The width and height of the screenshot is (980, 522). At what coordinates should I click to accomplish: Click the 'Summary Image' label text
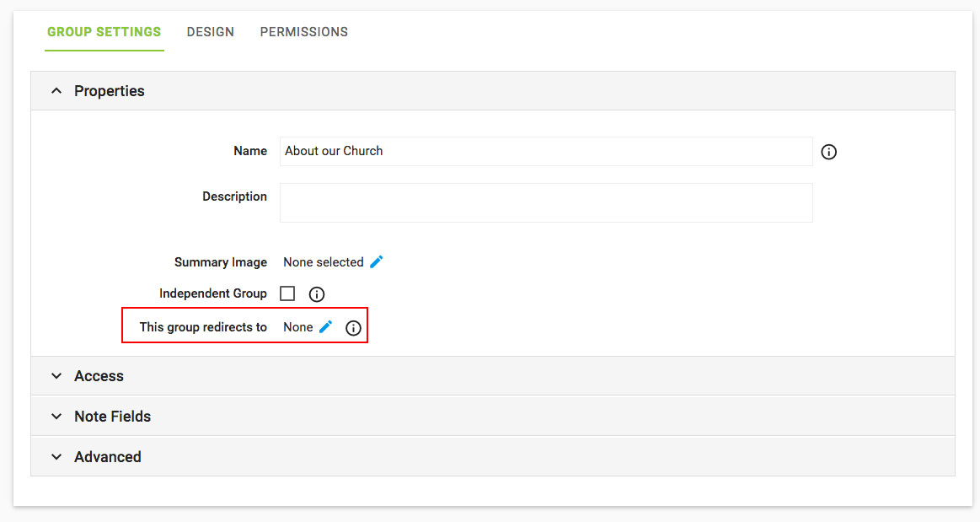click(220, 262)
